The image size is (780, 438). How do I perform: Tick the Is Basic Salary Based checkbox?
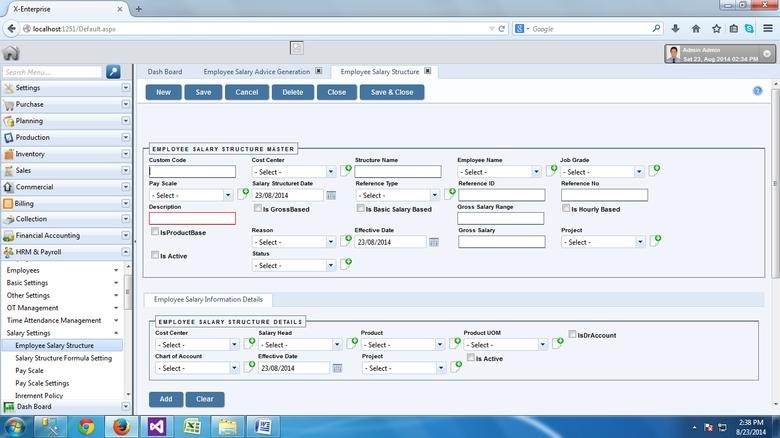(x=361, y=208)
